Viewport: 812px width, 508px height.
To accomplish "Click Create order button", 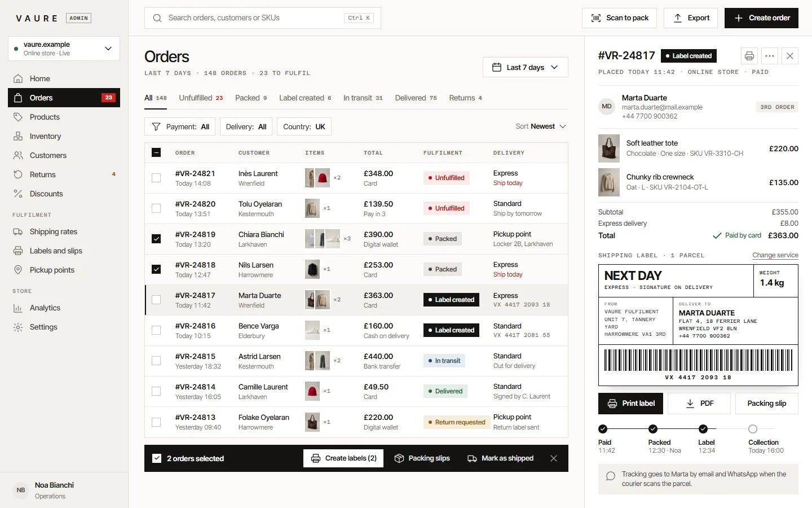I will (761, 18).
